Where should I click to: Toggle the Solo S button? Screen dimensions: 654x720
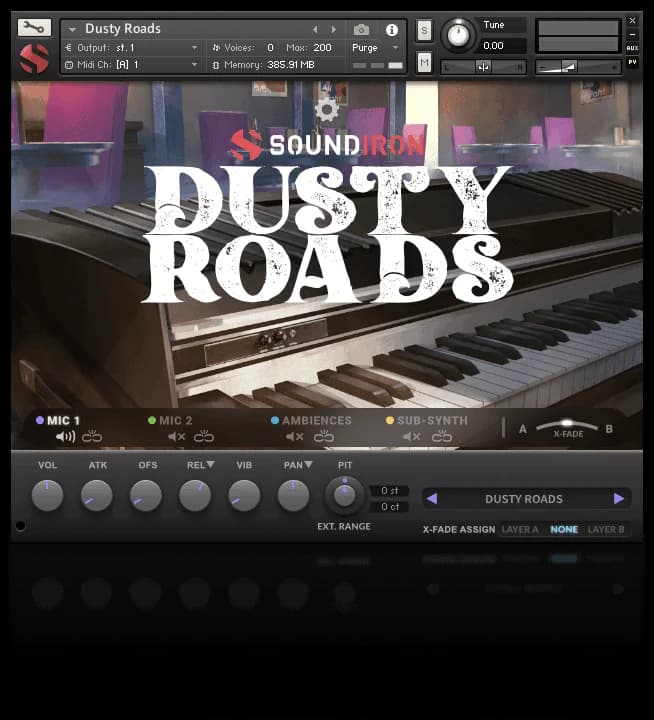(x=424, y=31)
